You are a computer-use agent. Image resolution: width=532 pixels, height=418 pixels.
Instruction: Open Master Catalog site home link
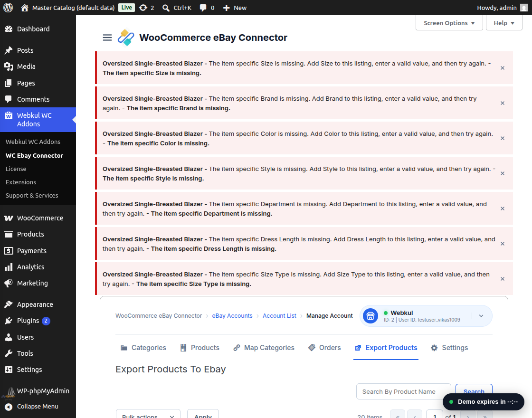pyautogui.click(x=67, y=8)
